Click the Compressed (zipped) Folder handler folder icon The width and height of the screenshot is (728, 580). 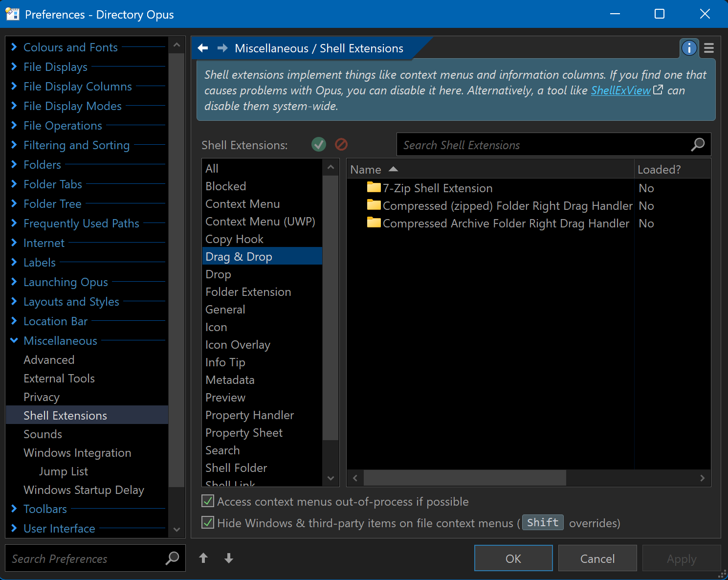[374, 205]
